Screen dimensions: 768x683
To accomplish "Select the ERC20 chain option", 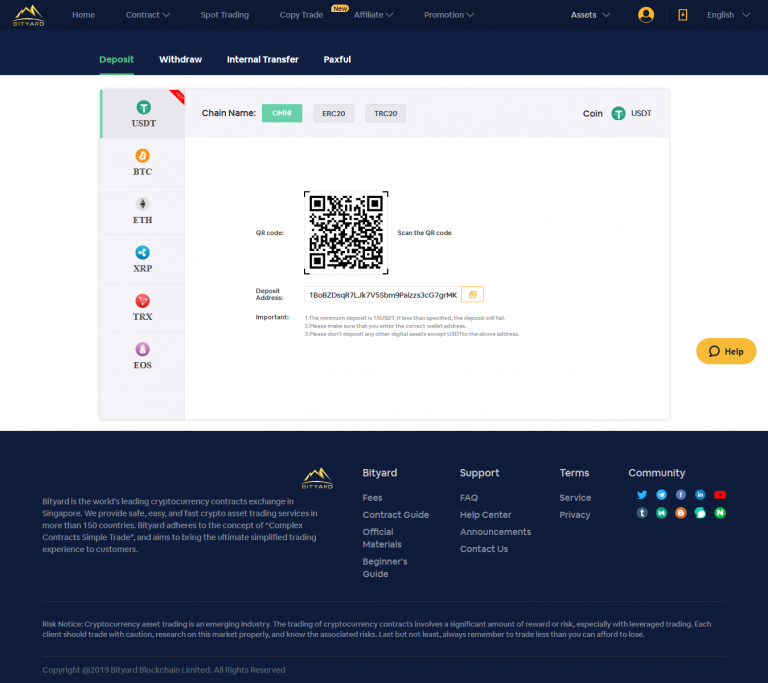I will 334,113.
